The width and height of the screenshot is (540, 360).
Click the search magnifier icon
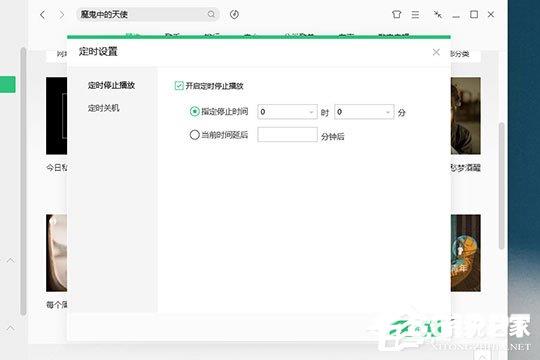(x=211, y=14)
